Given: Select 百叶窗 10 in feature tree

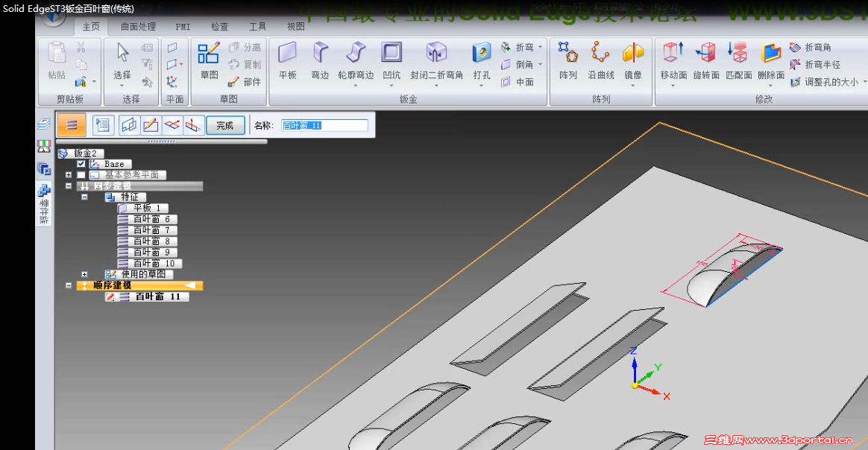Looking at the screenshot, I should click(149, 263).
